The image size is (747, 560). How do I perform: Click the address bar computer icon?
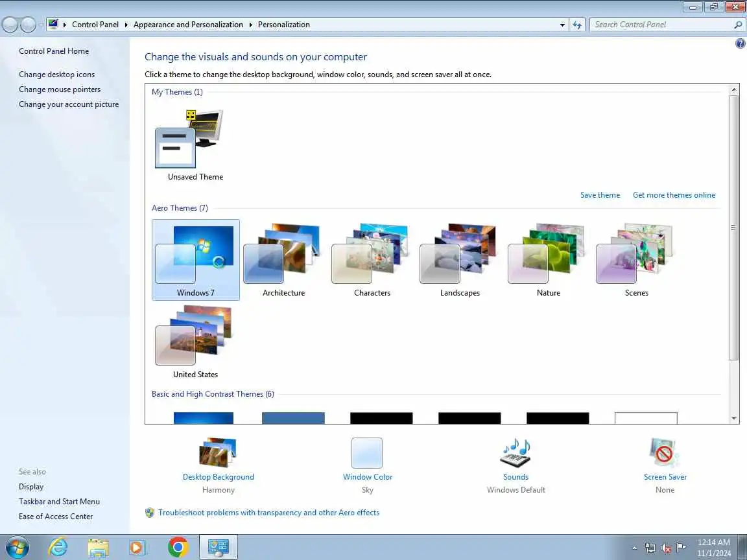53,24
